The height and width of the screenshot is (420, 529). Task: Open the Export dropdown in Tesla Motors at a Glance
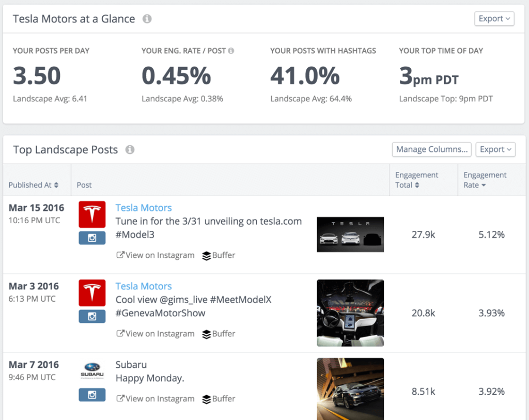click(494, 18)
